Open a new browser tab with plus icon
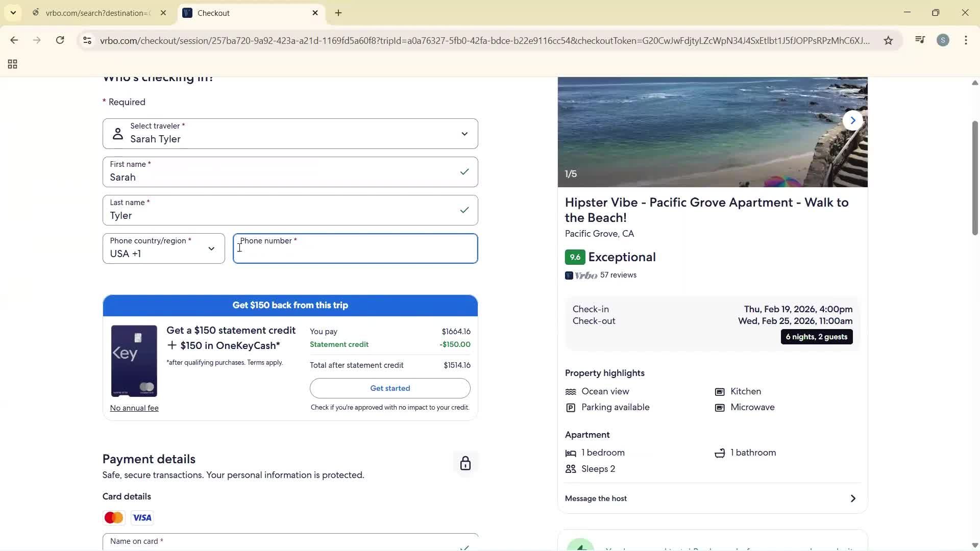Image resolution: width=980 pixels, height=551 pixels. 338,13
